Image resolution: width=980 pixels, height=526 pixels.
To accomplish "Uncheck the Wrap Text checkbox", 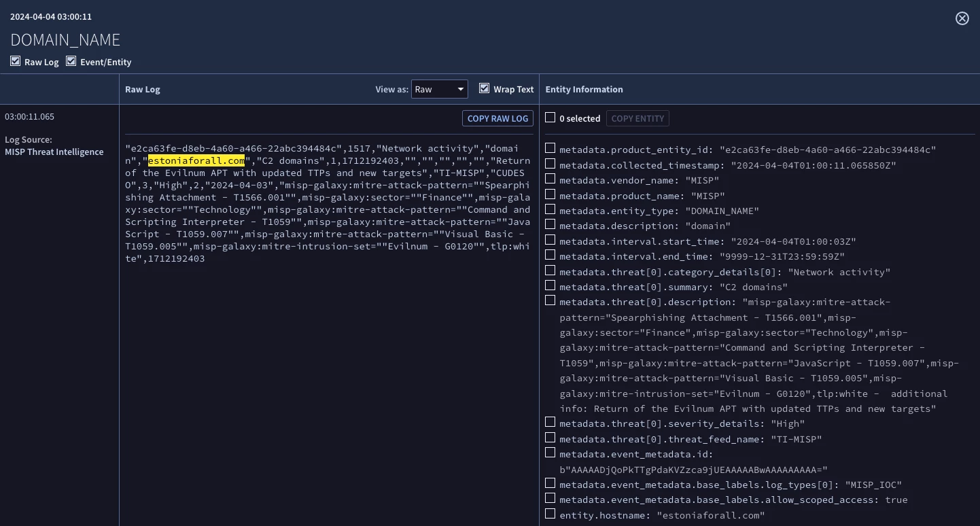I will click(484, 88).
